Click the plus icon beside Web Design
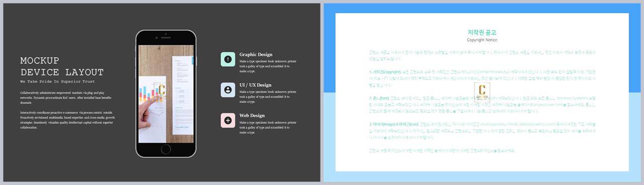This screenshot has width=644, height=185. 228,120
